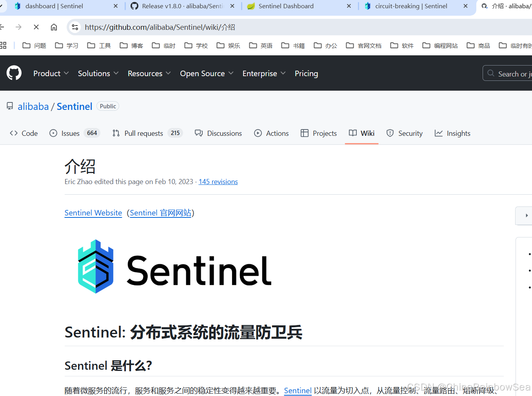Expand the Open Source menu
This screenshot has width=532, height=396.
click(x=207, y=73)
